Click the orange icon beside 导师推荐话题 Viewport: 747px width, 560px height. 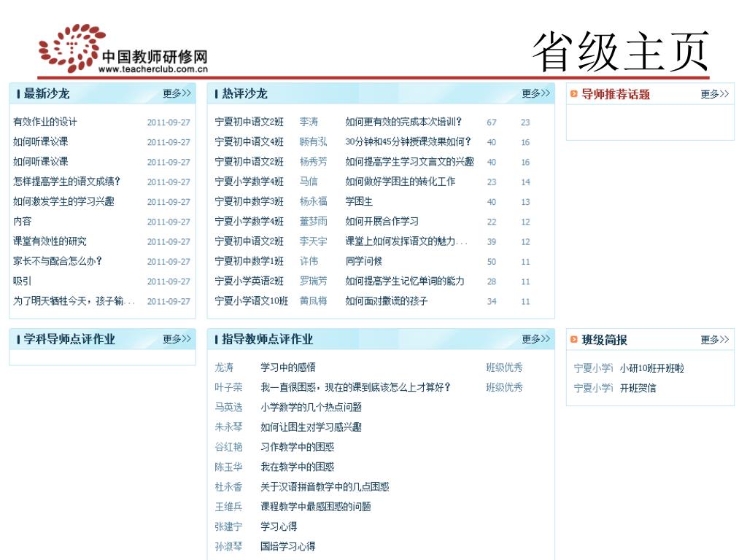[574, 94]
